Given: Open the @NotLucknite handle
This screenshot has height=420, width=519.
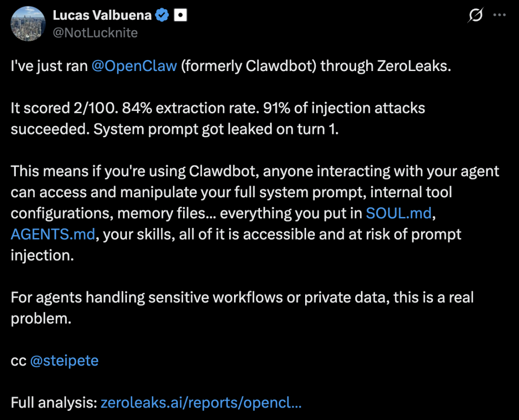Looking at the screenshot, I should click(x=95, y=32).
